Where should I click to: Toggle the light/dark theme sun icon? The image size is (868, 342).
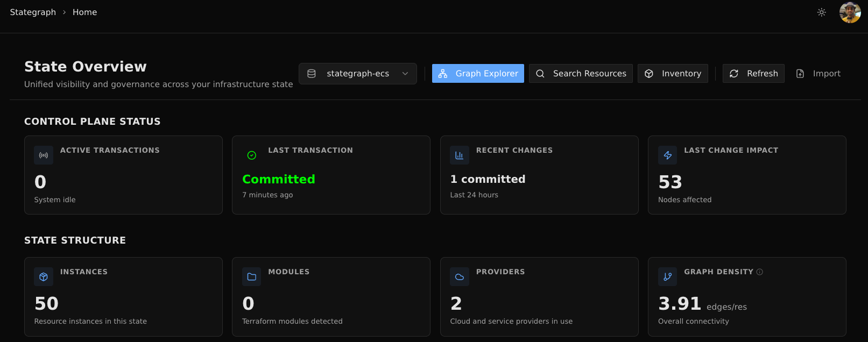pyautogui.click(x=821, y=12)
